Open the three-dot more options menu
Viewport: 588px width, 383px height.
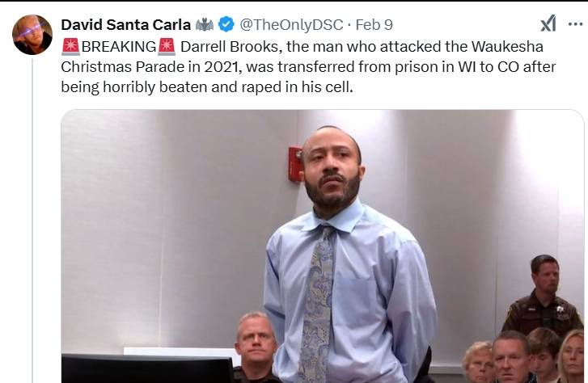click(575, 25)
